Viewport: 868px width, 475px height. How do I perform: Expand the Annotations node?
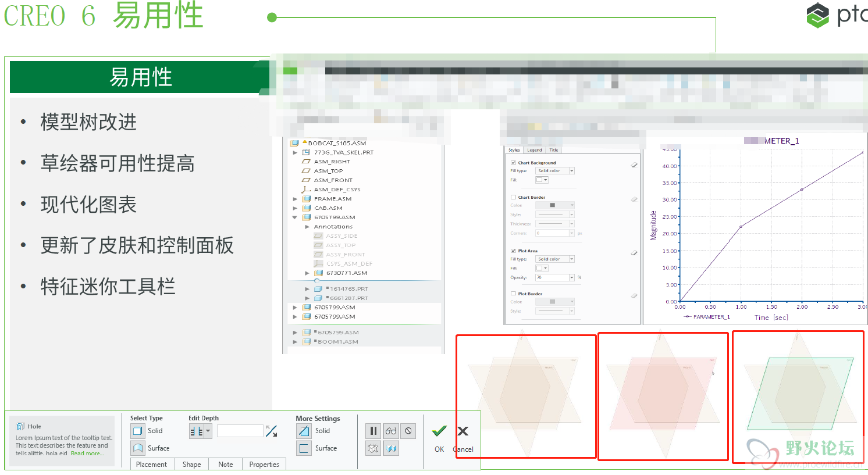coord(307,227)
